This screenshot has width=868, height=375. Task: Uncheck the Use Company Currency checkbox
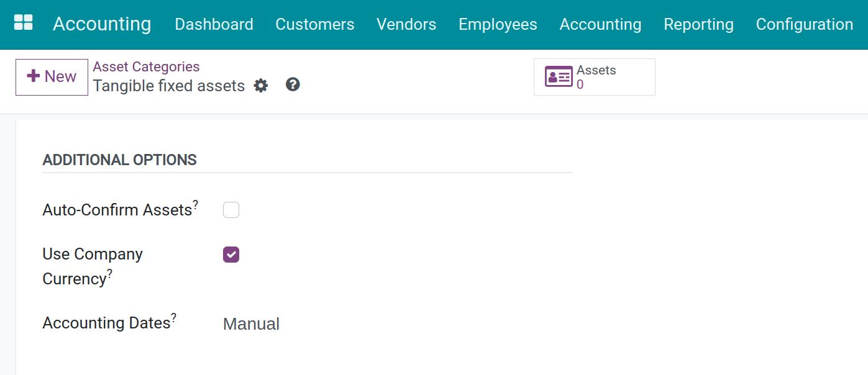231,255
